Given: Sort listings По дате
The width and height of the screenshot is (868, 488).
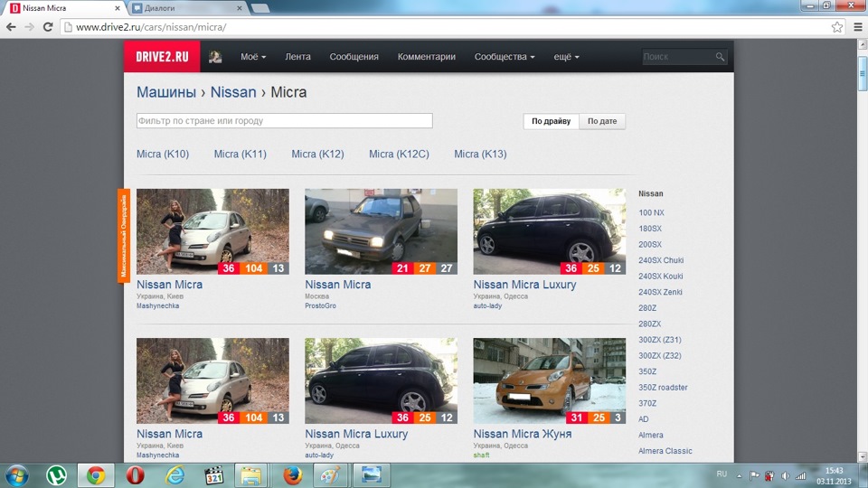Looking at the screenshot, I should (x=602, y=121).
